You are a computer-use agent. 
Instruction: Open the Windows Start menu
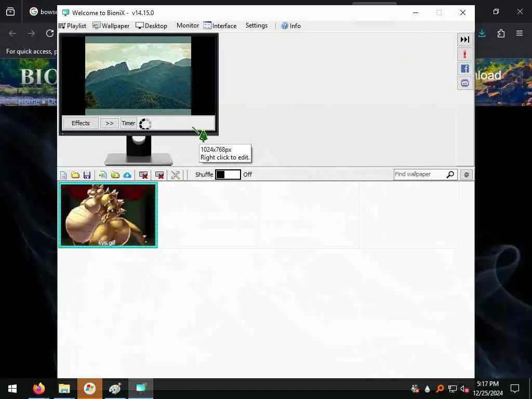[12, 389]
